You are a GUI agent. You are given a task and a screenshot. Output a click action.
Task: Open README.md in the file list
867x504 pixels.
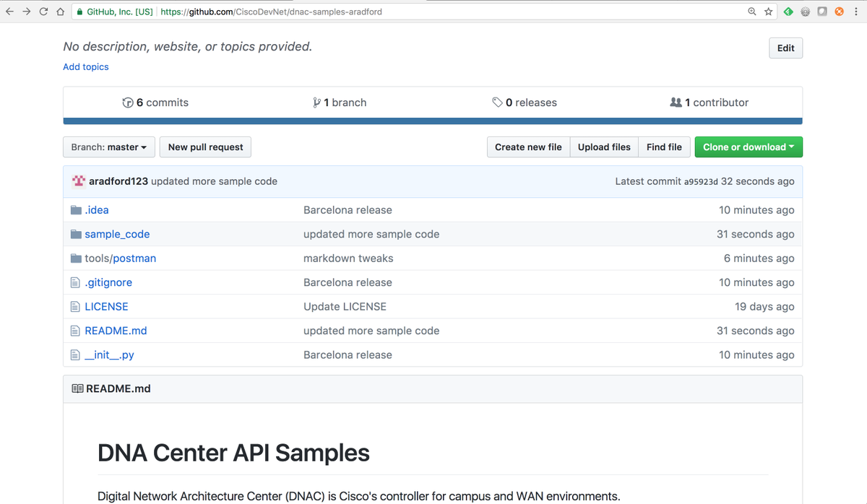(116, 331)
